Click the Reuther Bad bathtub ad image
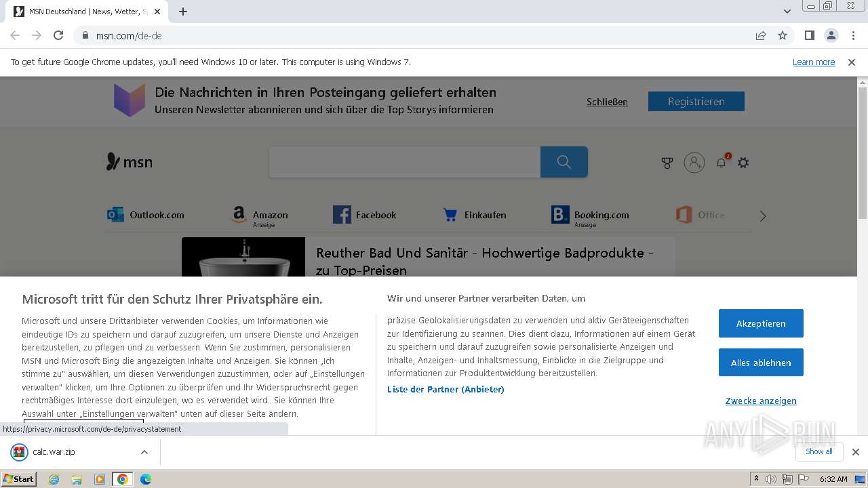This screenshot has width=868, height=488. click(243, 257)
